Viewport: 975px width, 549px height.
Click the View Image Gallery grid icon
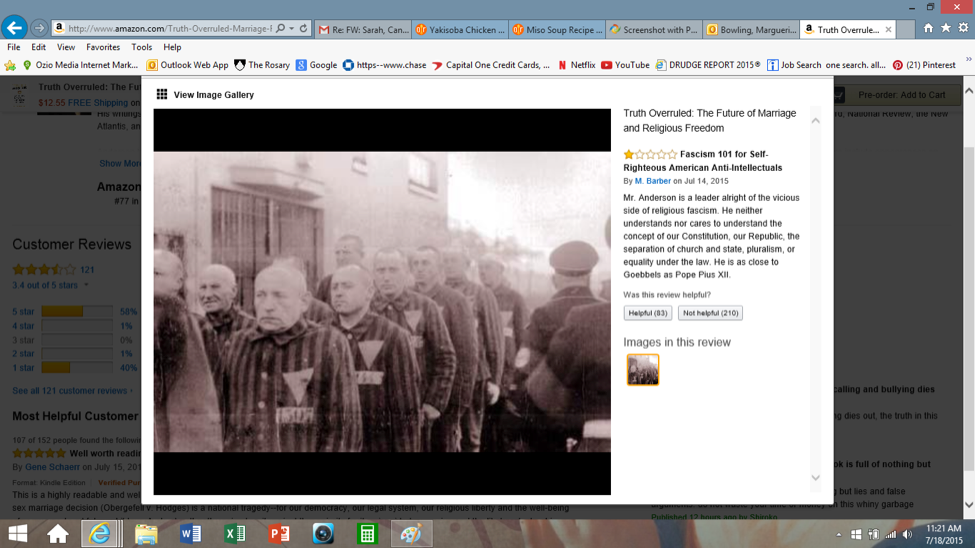coord(162,95)
